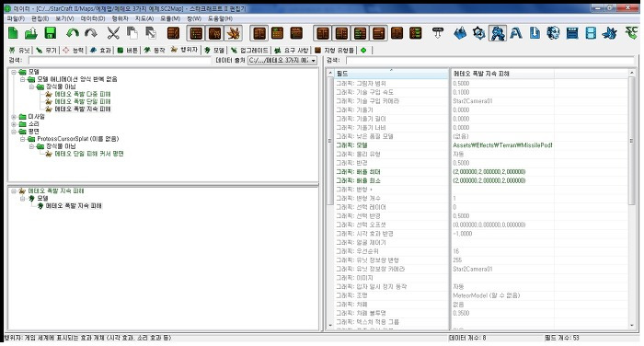The image size is (644, 346).
Task: Switch to the 능력 data tab
Action: click(x=73, y=50)
